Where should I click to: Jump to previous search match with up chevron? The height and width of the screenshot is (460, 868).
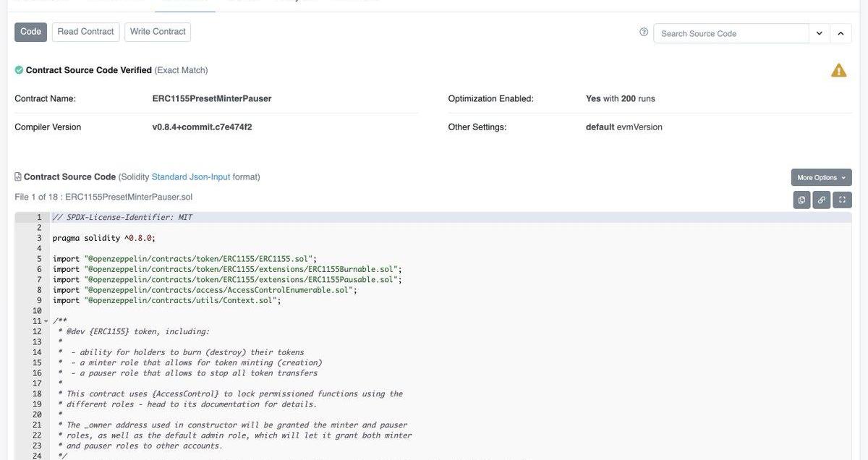(841, 33)
